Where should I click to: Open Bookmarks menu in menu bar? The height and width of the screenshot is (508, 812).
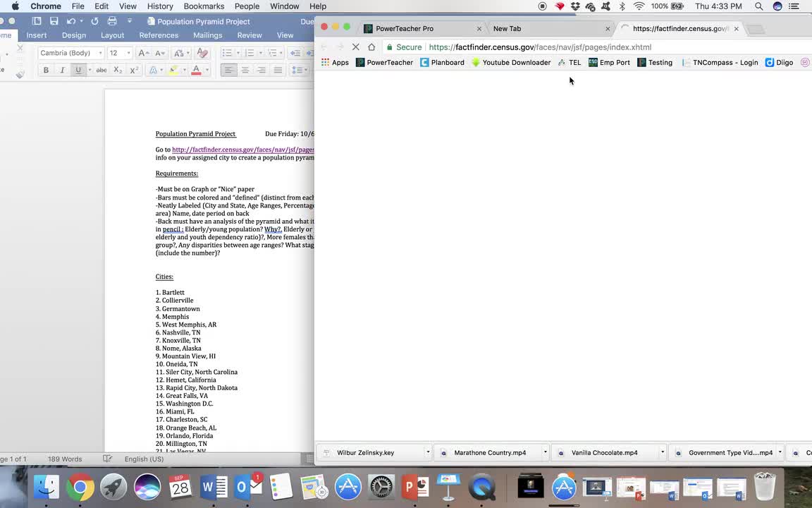(x=204, y=6)
